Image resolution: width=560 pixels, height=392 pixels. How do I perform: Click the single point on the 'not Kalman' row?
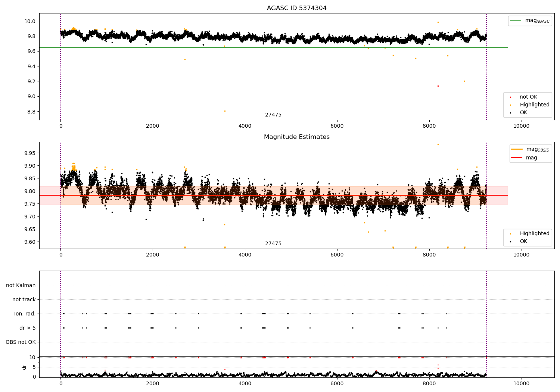[x=486, y=285]
